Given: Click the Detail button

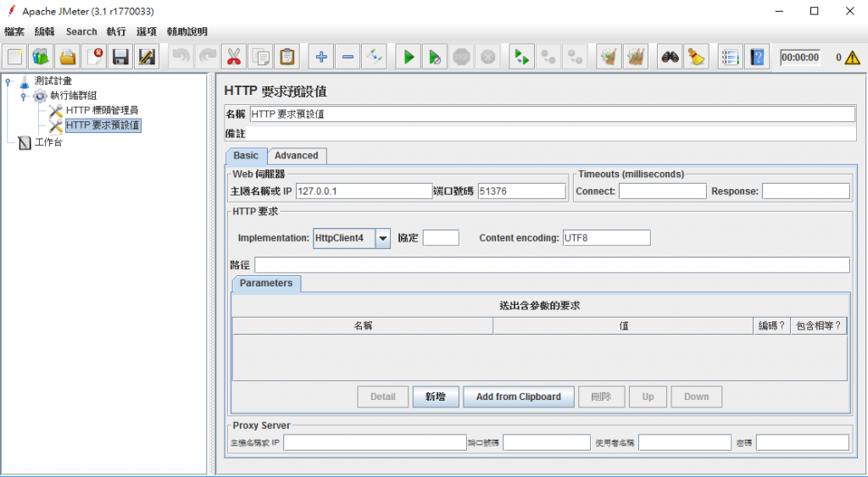Looking at the screenshot, I should click(382, 397).
